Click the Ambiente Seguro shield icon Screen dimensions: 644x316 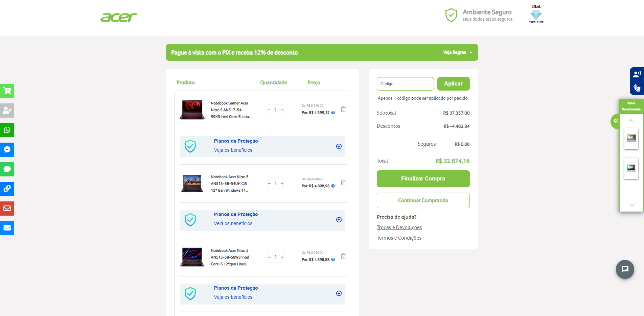point(451,15)
